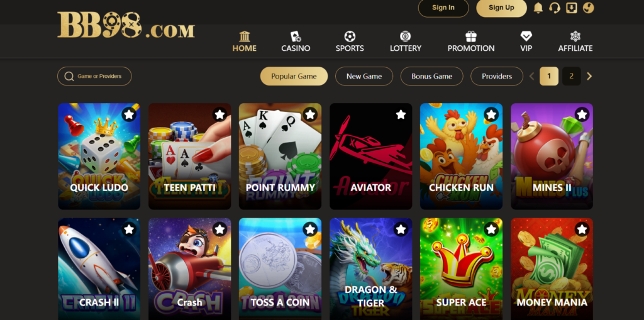
Task: Open customer support headset icon
Action: coord(555,8)
